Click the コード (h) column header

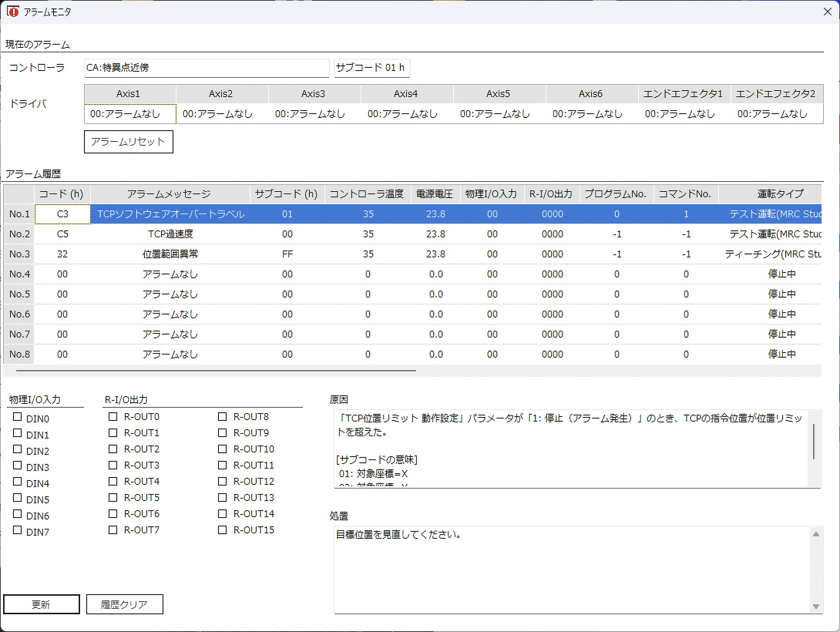click(x=62, y=194)
